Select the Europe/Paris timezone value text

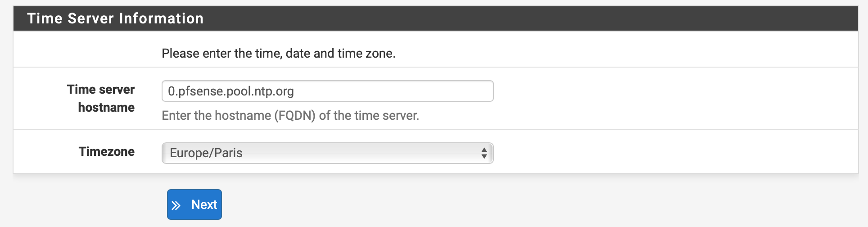pyautogui.click(x=206, y=153)
